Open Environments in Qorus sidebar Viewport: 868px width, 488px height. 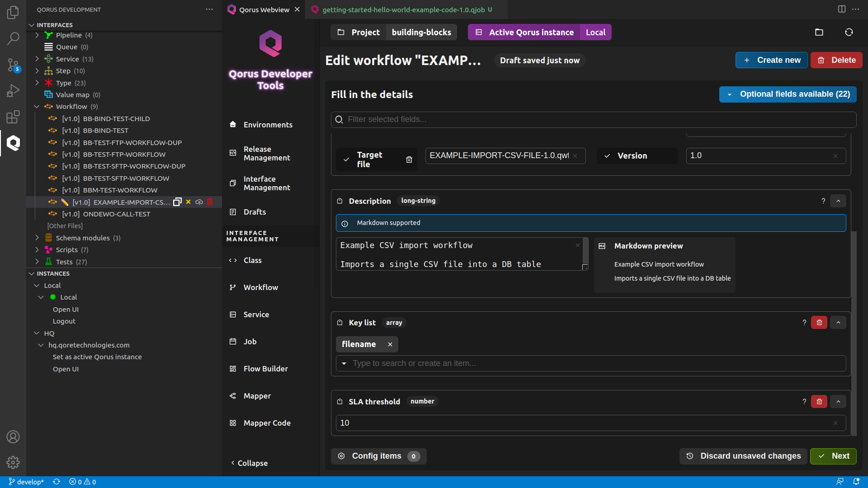coord(268,125)
